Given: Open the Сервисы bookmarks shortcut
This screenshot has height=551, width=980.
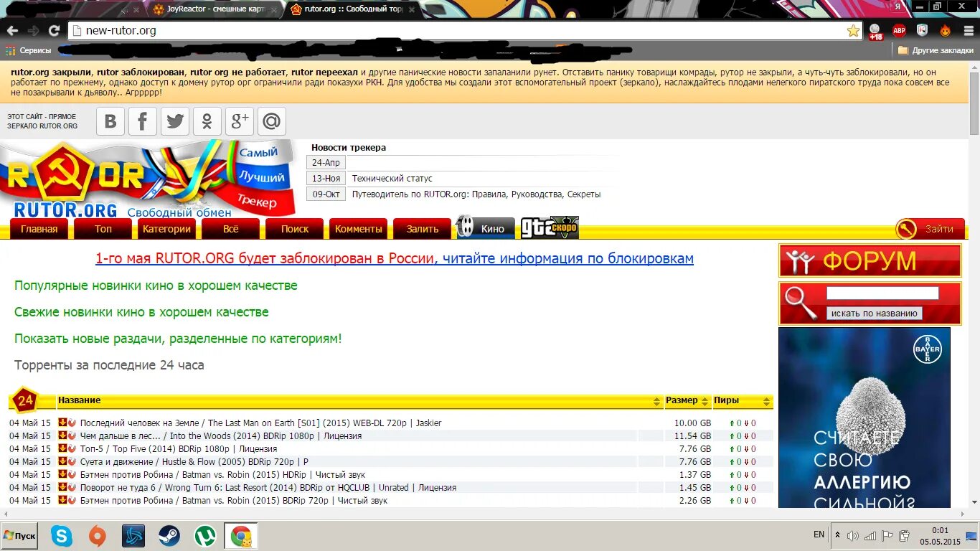Looking at the screenshot, I should pos(28,50).
